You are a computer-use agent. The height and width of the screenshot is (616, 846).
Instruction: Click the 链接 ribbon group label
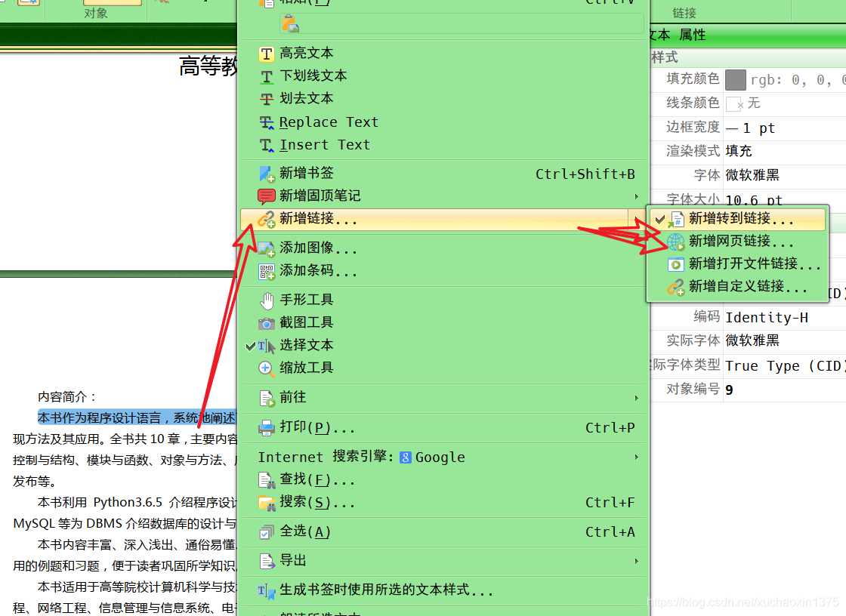684,13
